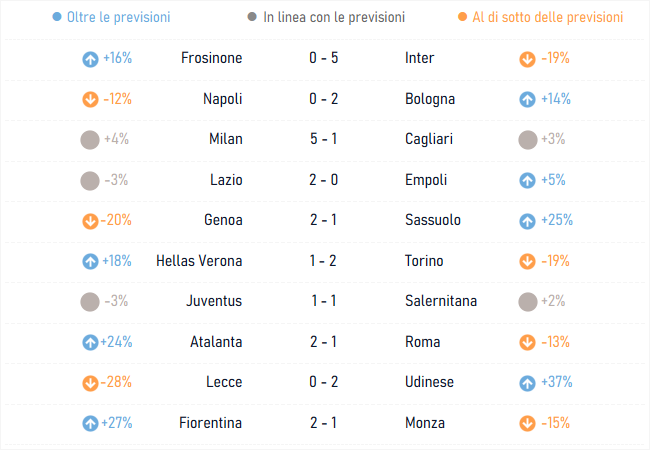Click Napoli's orange down-arrow indicator
Viewport: 650px width, 450px height.
click(x=90, y=99)
